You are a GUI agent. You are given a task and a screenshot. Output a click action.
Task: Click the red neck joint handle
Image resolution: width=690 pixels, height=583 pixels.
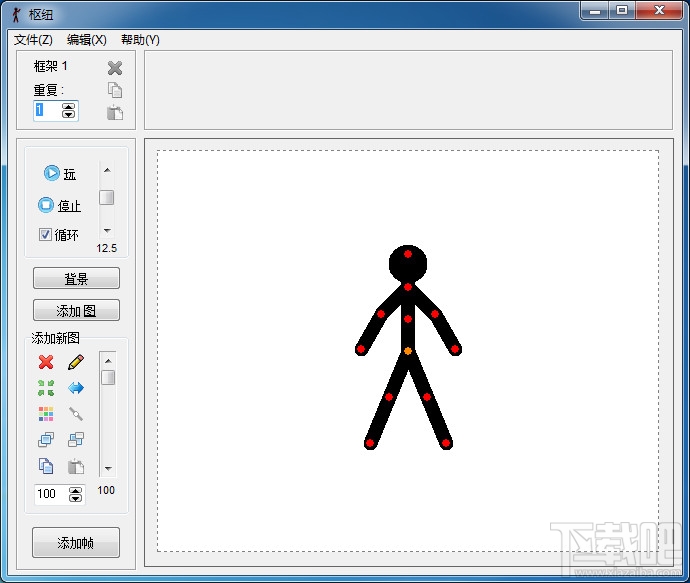click(408, 287)
